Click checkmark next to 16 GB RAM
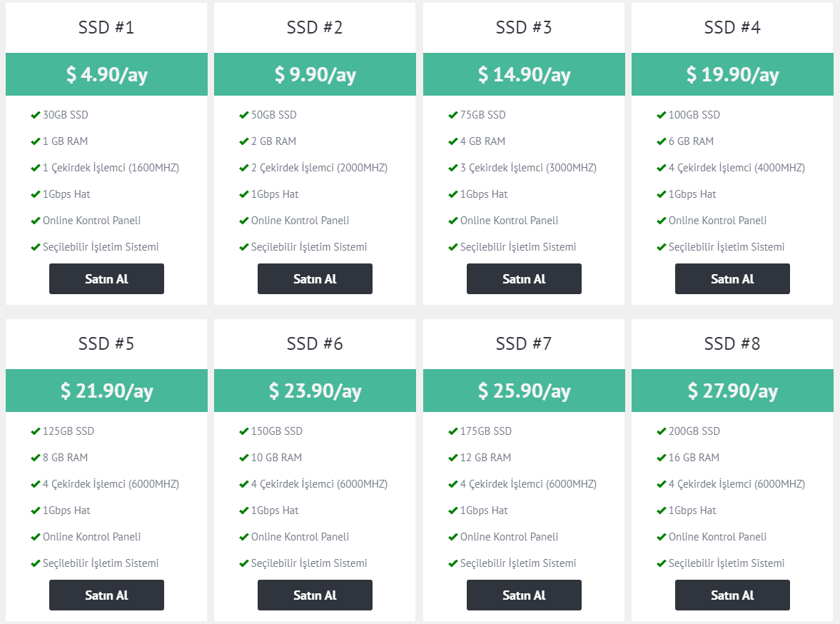This screenshot has width=840, height=624. (661, 458)
